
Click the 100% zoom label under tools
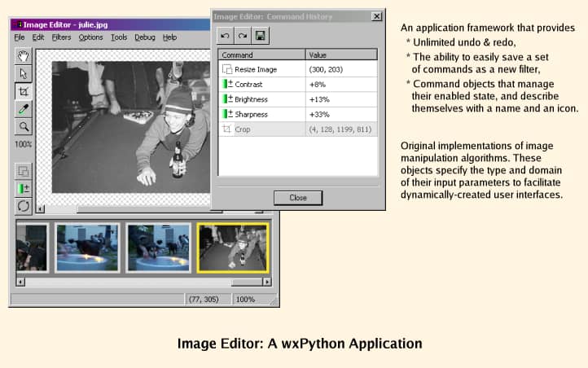coord(24,144)
